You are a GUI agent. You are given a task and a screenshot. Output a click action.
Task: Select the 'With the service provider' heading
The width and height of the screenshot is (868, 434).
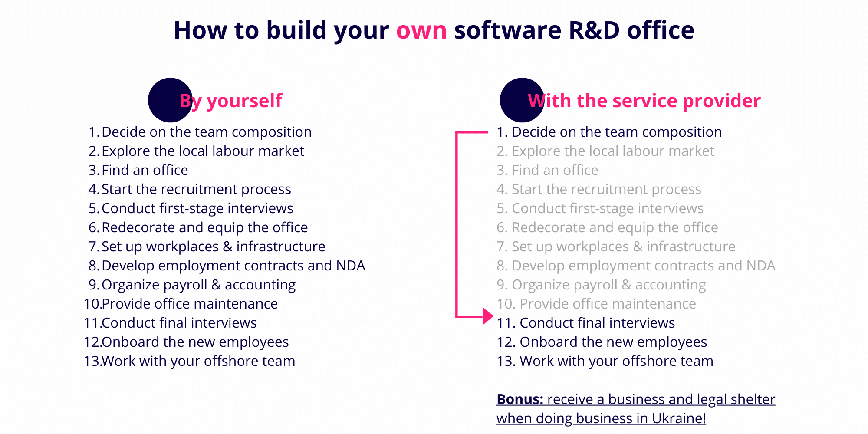click(644, 101)
